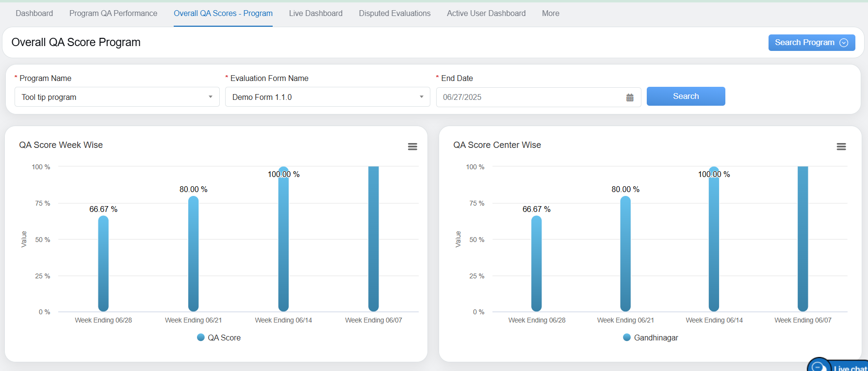
Task: Toggle QA Score legend series
Action: pyautogui.click(x=219, y=338)
